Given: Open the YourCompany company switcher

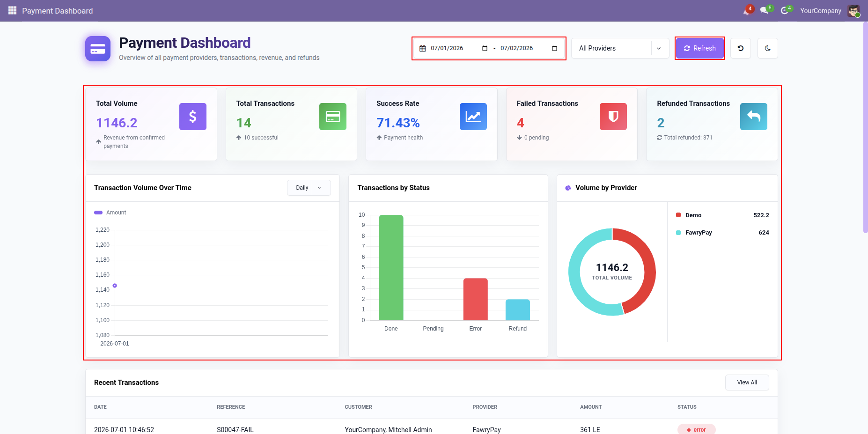Looking at the screenshot, I should coord(820,11).
